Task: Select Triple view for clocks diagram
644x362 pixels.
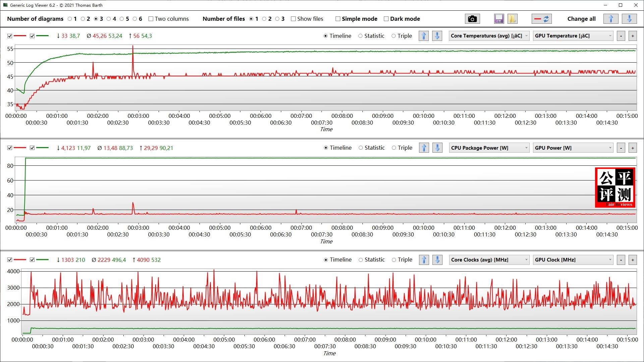Action: coord(394,260)
